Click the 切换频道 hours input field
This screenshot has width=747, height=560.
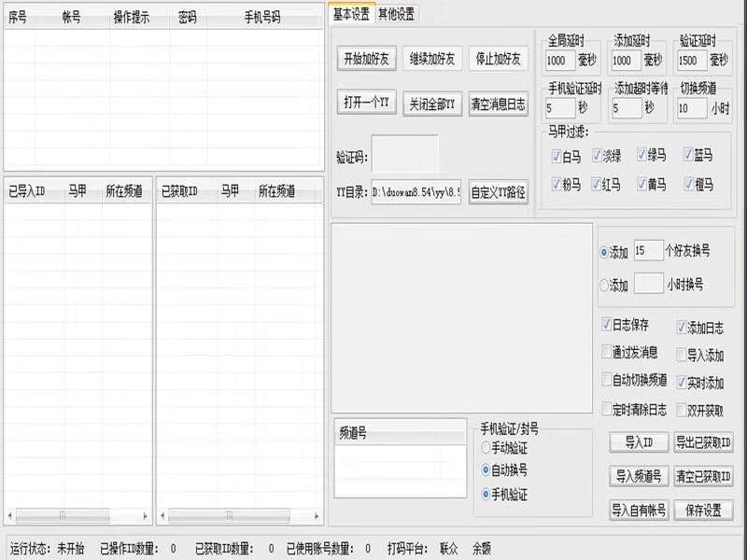click(x=692, y=108)
